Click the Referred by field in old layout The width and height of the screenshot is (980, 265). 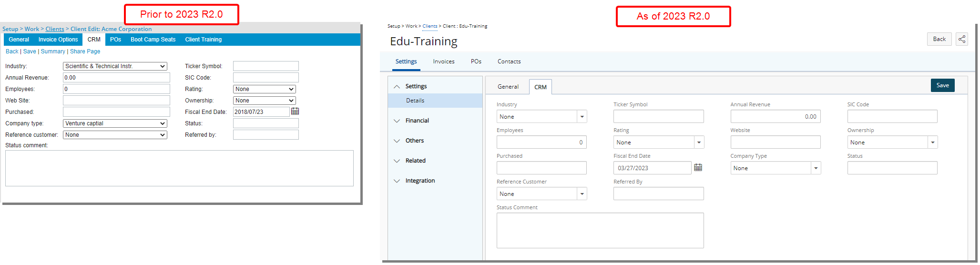266,135
